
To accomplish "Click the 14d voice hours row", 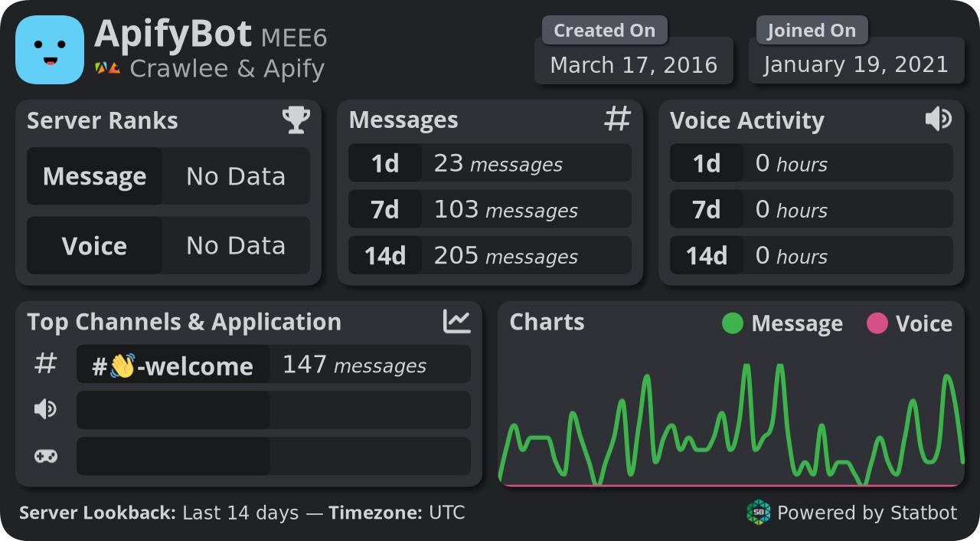I will point(812,255).
